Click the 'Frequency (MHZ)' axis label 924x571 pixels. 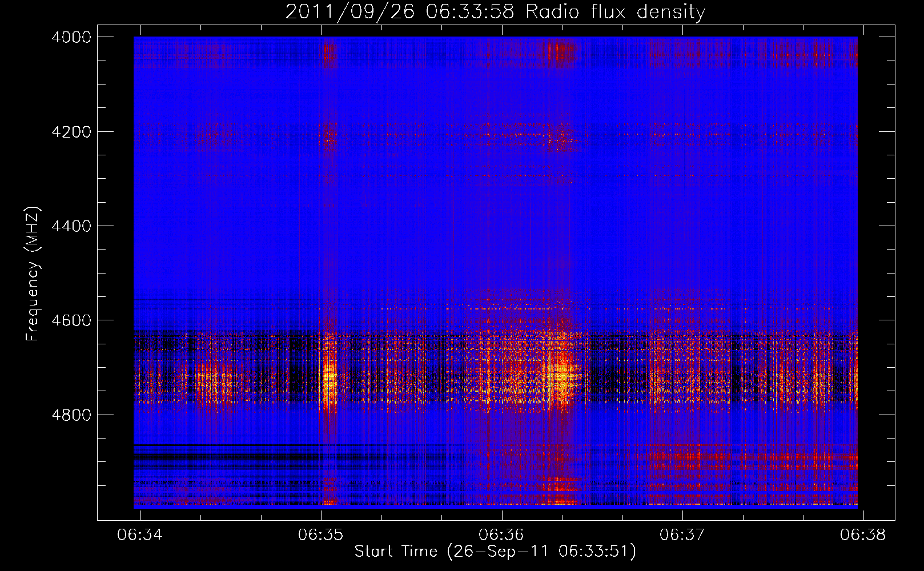tap(33, 274)
